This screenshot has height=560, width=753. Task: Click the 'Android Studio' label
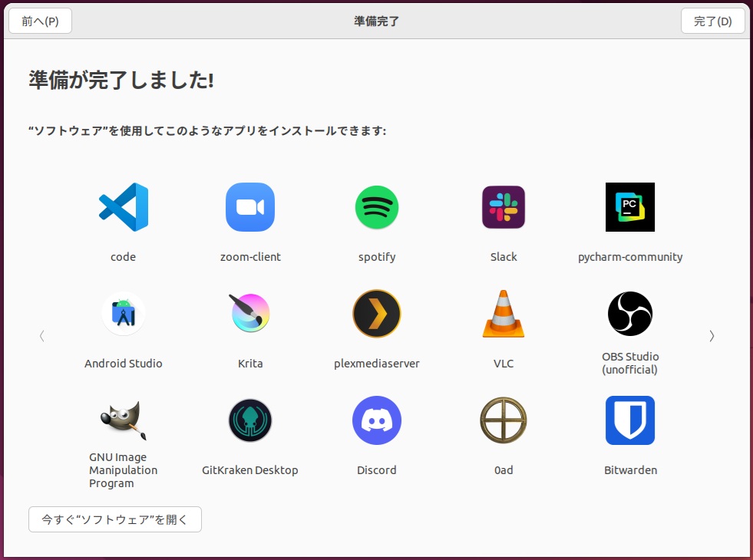(x=124, y=364)
